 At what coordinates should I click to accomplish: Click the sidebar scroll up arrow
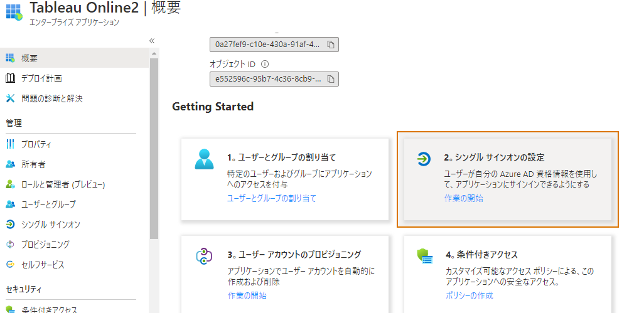pos(154,53)
